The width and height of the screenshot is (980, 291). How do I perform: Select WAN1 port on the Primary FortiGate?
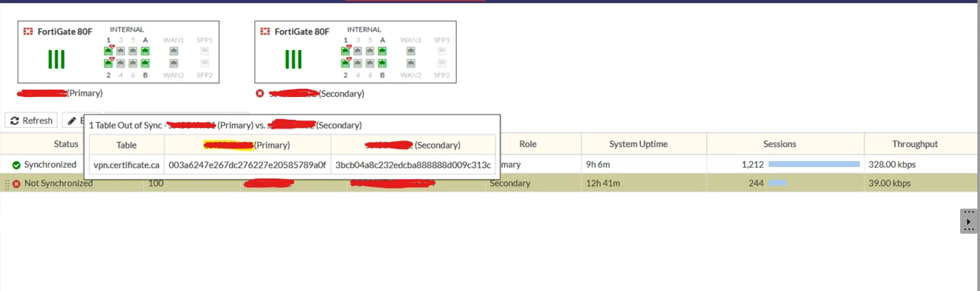(174, 51)
